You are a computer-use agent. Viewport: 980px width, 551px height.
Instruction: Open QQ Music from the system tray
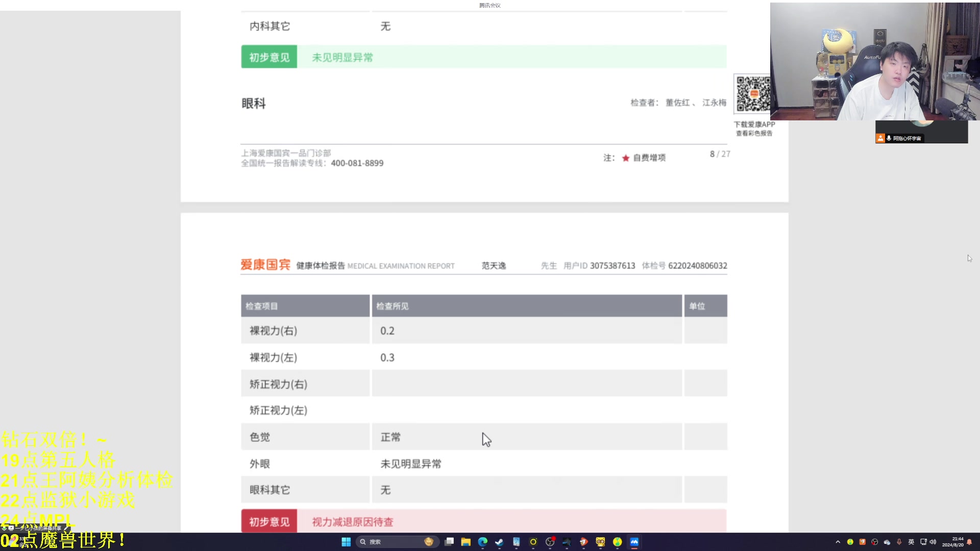point(850,542)
